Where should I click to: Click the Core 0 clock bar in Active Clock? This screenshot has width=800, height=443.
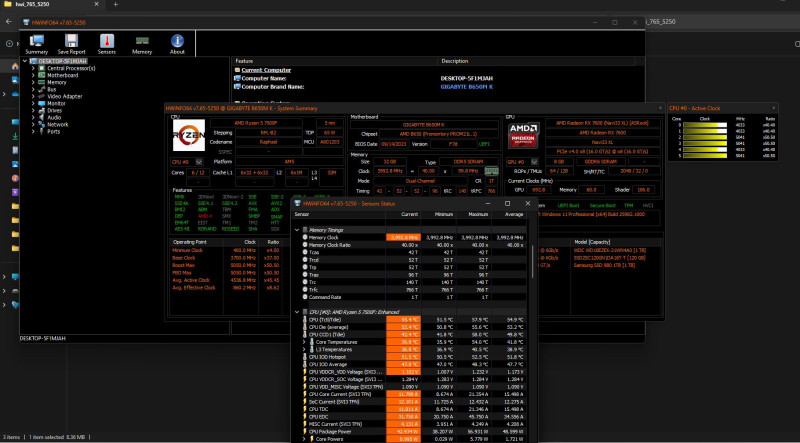(705, 125)
